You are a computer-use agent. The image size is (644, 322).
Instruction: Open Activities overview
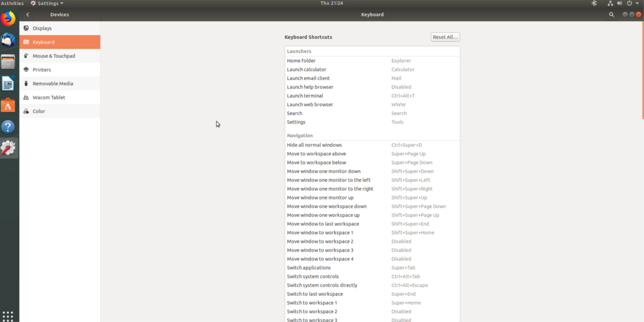click(x=12, y=3)
